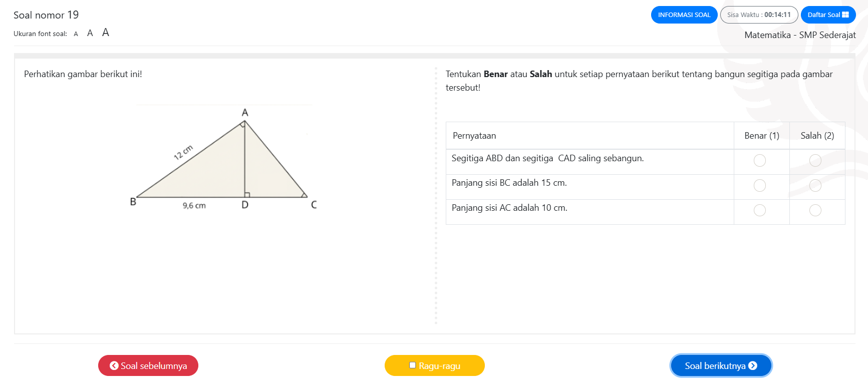Open the Daftar Soal question list

click(x=827, y=15)
